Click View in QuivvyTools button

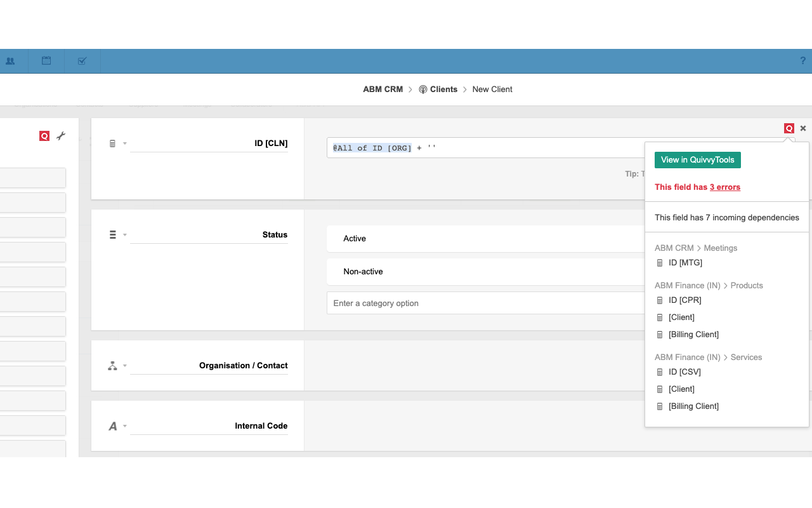(x=698, y=160)
